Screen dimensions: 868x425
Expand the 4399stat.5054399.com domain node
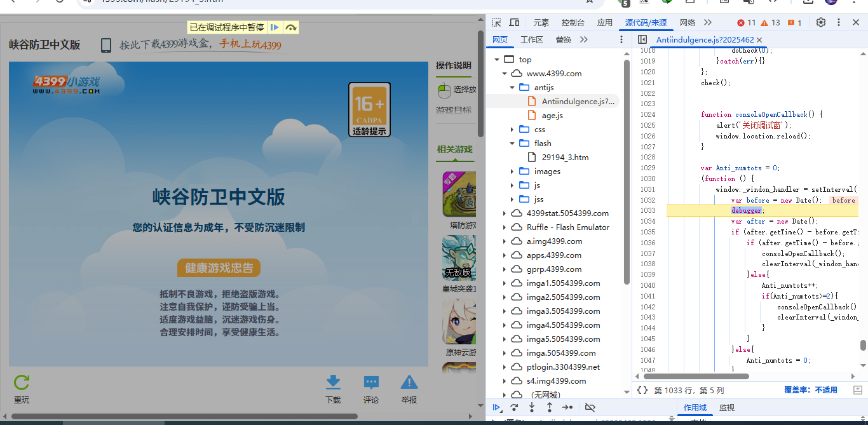pyautogui.click(x=505, y=213)
